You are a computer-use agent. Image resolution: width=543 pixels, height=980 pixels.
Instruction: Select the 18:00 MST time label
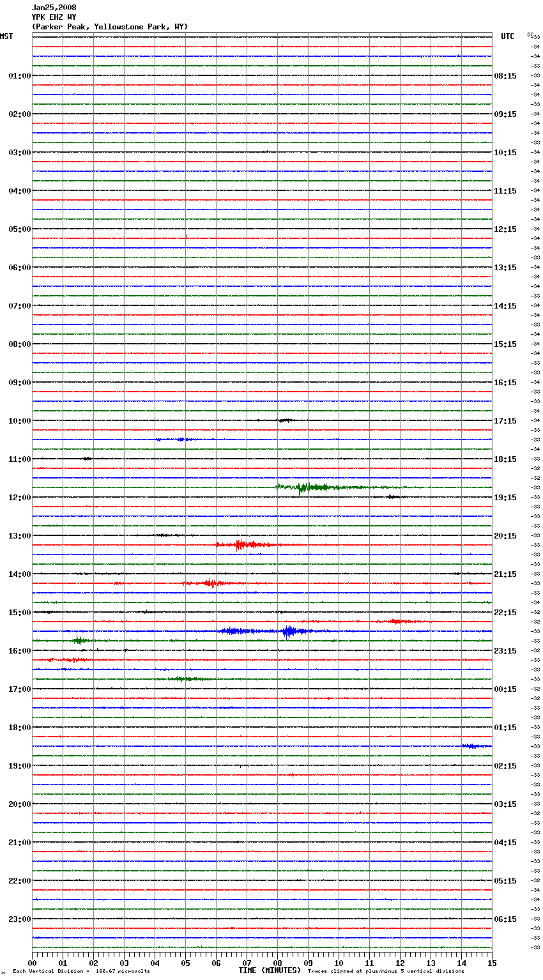[x=19, y=728]
